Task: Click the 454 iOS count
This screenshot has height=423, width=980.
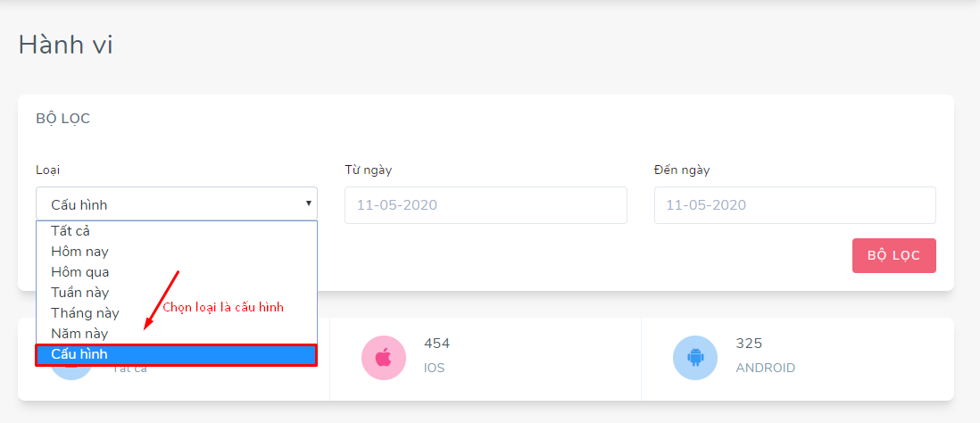Action: click(x=436, y=343)
